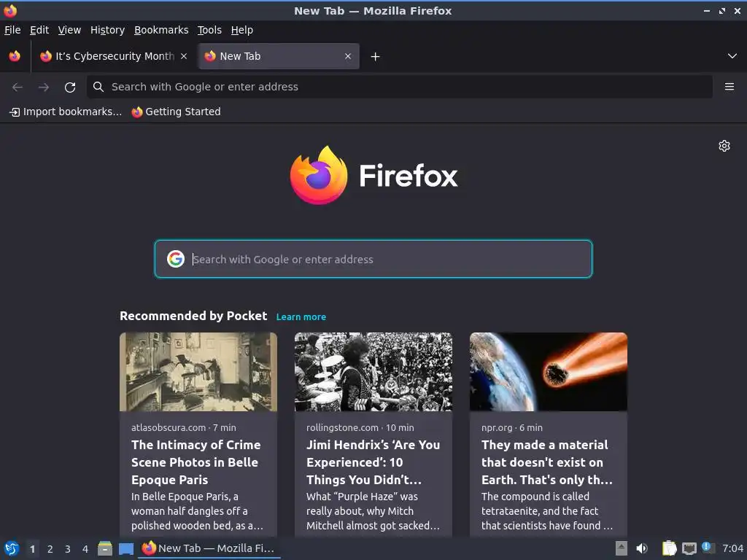
Task: Open Jimi Hendrix concert thumbnail
Action: pyautogui.click(x=373, y=372)
